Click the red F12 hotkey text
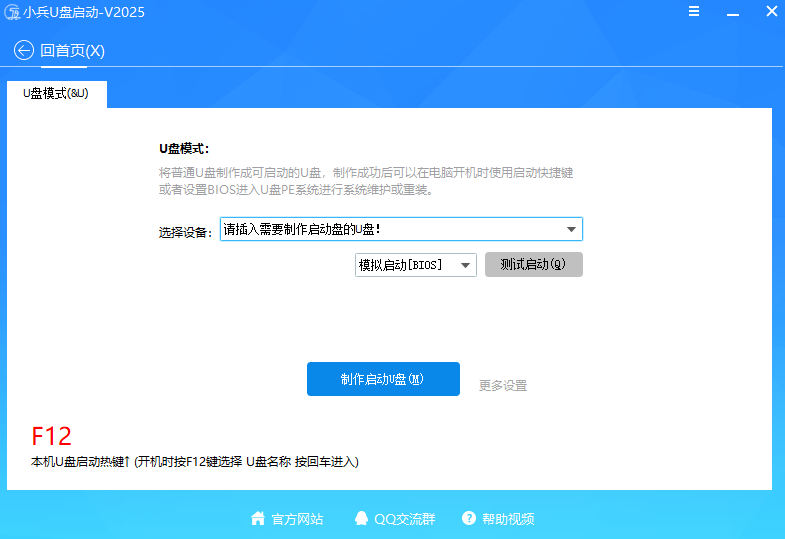This screenshot has height=539, width=785. pos(52,436)
